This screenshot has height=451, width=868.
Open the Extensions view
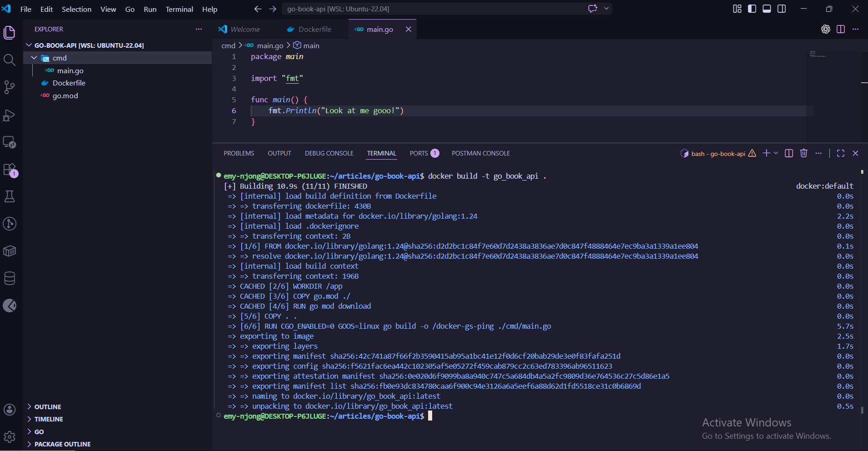coord(10,170)
